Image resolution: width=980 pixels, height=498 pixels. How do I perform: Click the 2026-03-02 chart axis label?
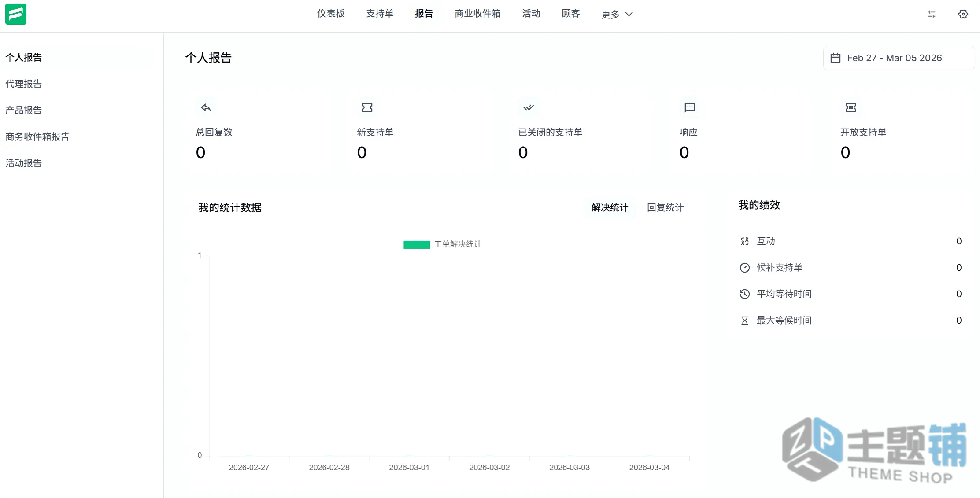tap(489, 468)
